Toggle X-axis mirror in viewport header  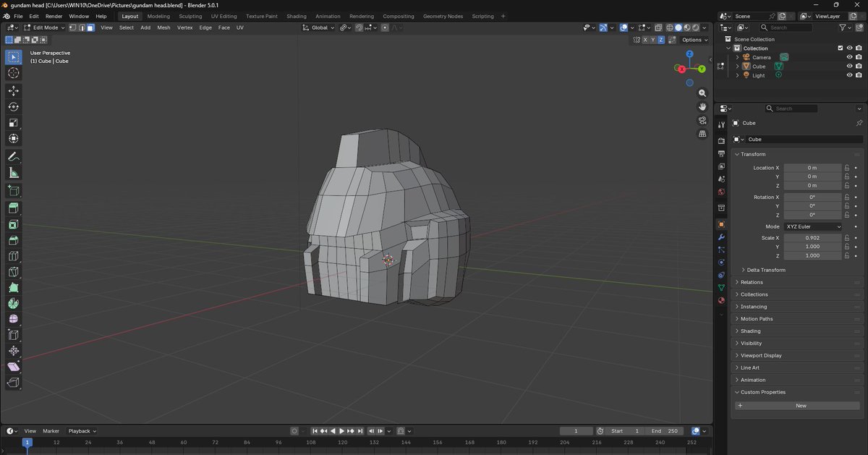[644, 40]
